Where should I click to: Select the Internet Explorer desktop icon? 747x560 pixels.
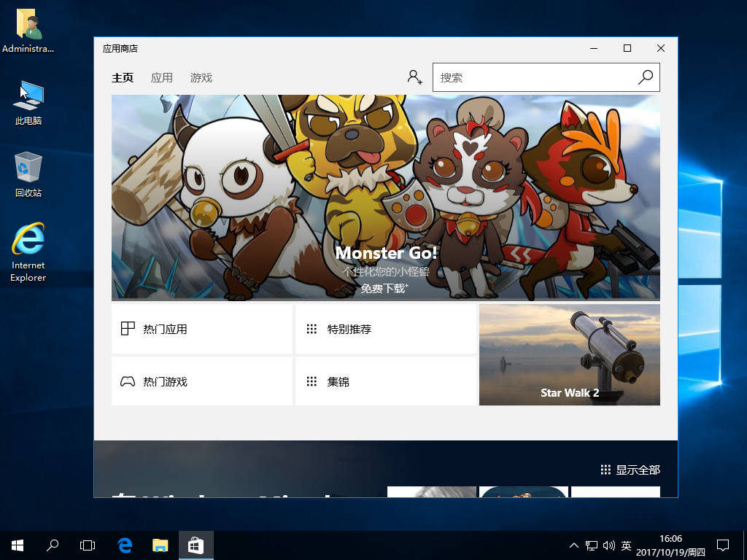point(28,253)
